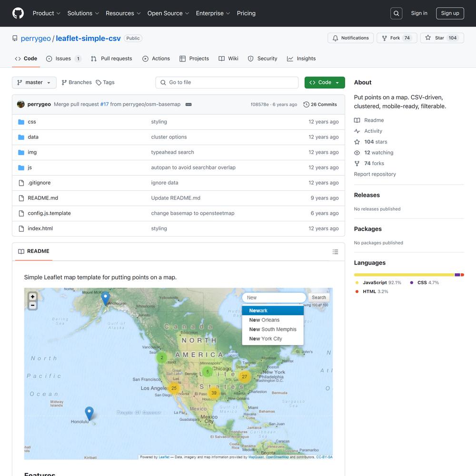The width and height of the screenshot is (476, 476).
Task: Open README outline list icon
Action: click(x=335, y=252)
